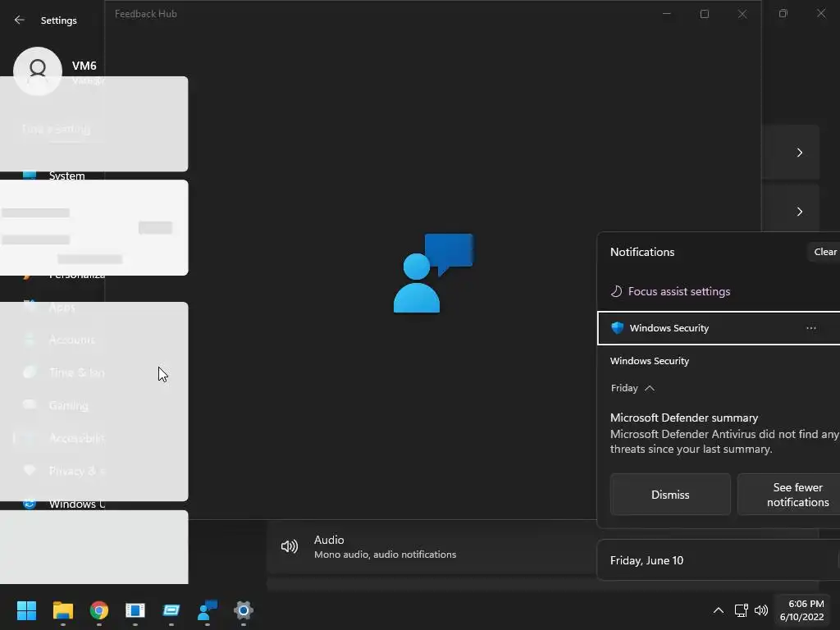Open the clock showing 6:06 PM
Viewport: 840px width, 630px height.
click(801, 610)
